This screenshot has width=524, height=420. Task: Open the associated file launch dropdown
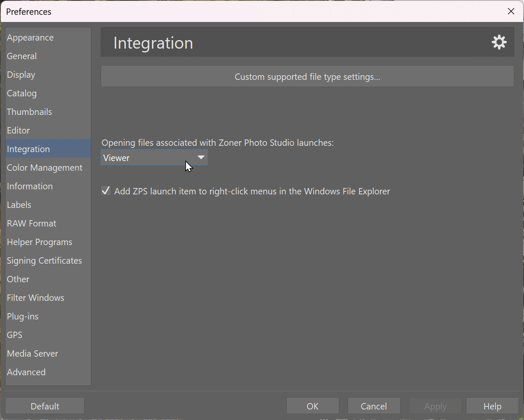tap(154, 158)
